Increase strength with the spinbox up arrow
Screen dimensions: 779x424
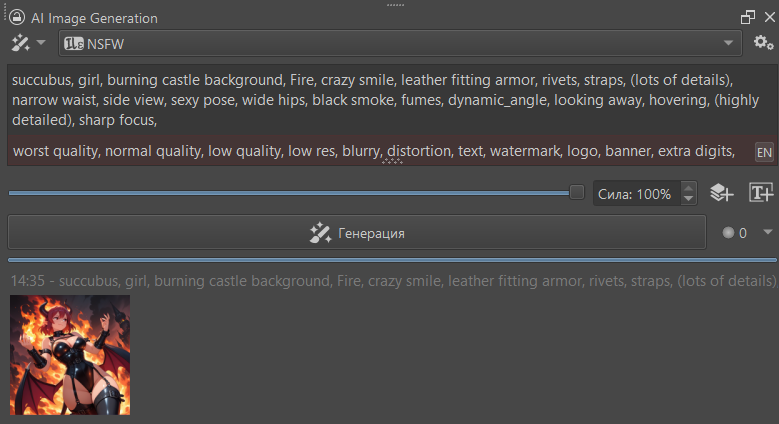(688, 187)
